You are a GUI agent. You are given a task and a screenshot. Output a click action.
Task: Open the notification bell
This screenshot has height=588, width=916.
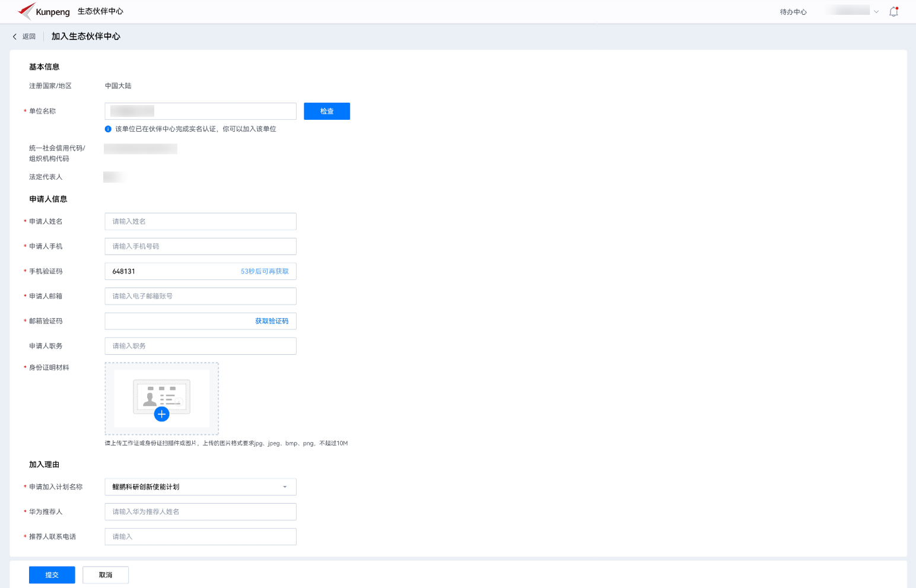tap(893, 11)
